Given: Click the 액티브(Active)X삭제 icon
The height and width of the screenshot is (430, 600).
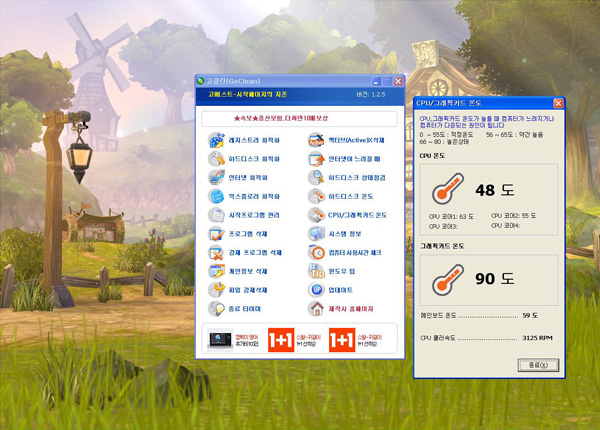Looking at the screenshot, I should pyautogui.click(x=316, y=140).
